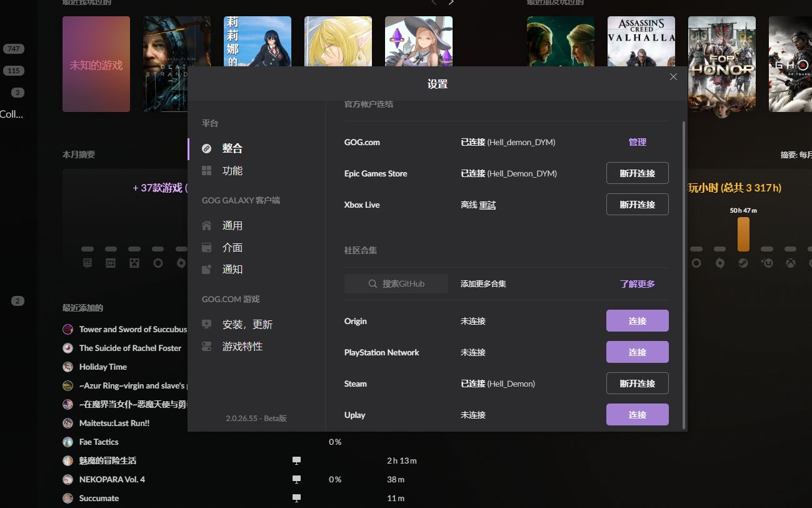Open the 了解更多 learn more link
This screenshot has width=812, height=508.
[637, 284]
